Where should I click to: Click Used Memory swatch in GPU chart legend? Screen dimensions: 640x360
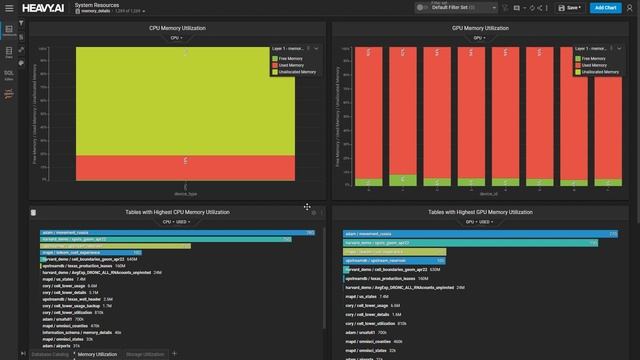tap(578, 65)
